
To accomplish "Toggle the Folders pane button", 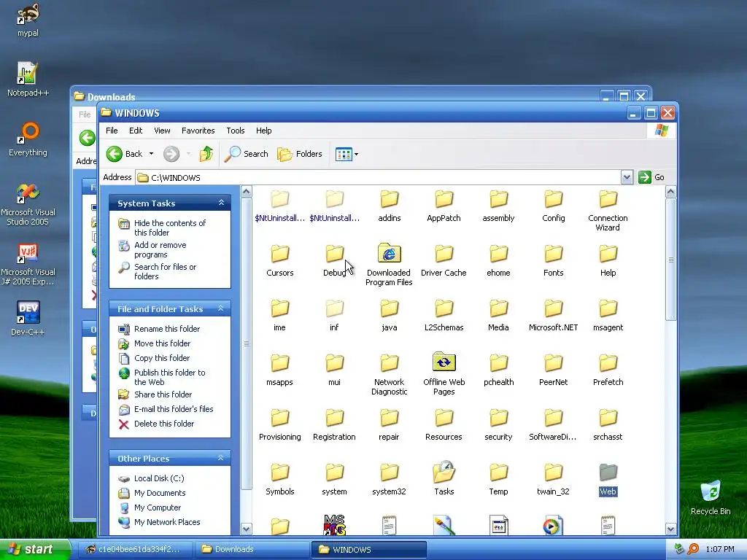I will (300, 154).
